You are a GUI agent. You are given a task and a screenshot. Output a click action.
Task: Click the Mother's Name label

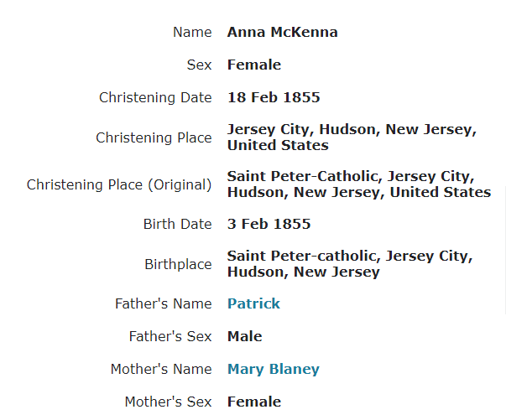pyautogui.click(x=160, y=369)
